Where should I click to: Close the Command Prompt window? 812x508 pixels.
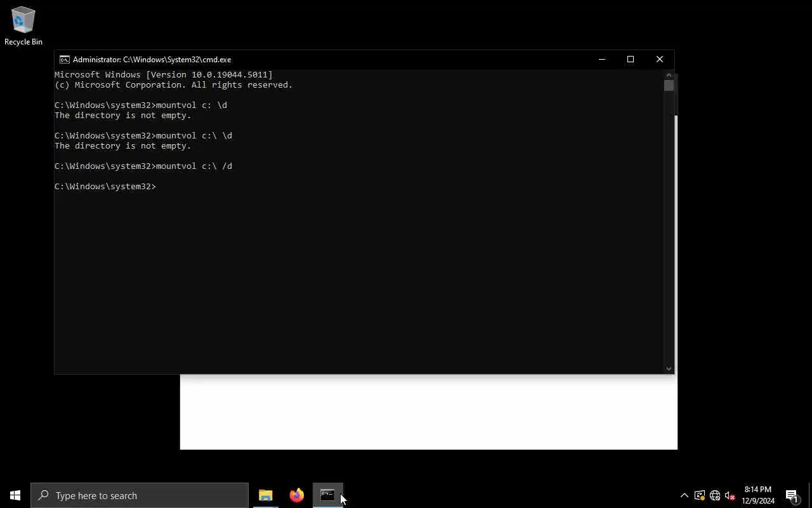660,60
